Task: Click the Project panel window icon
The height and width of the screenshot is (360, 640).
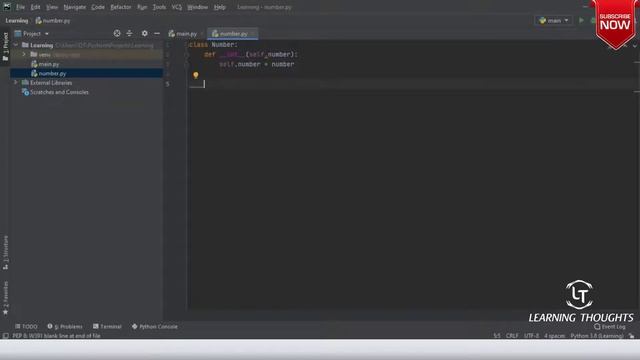Action: (18, 33)
